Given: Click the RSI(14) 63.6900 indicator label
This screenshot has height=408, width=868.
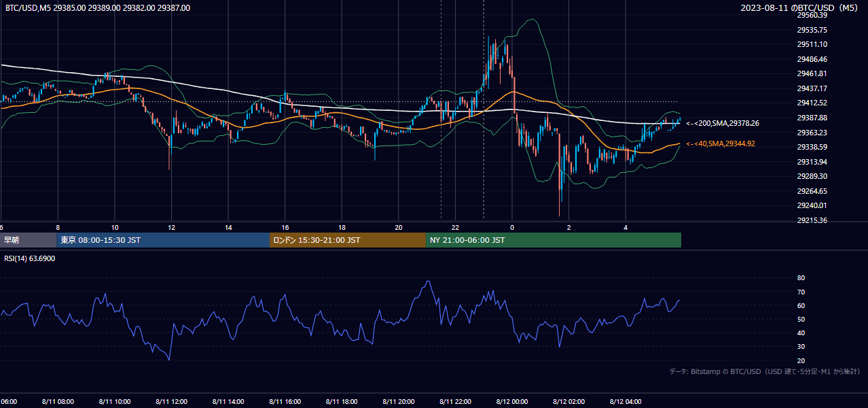Looking at the screenshot, I should tap(30, 258).
